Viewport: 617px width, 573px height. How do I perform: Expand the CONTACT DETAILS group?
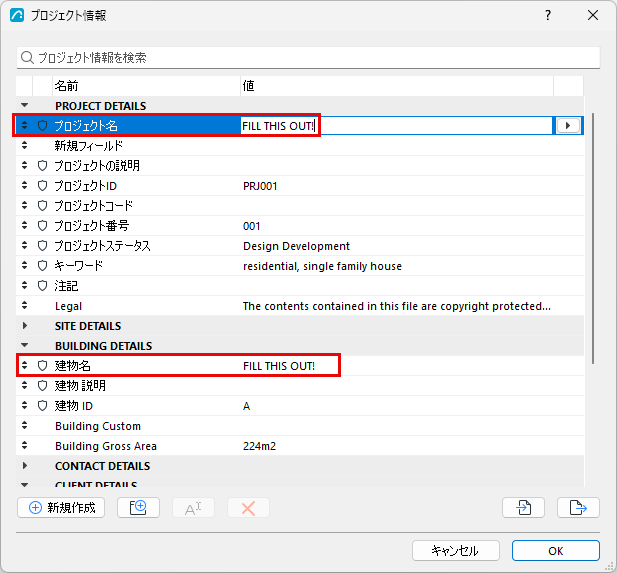(x=24, y=466)
